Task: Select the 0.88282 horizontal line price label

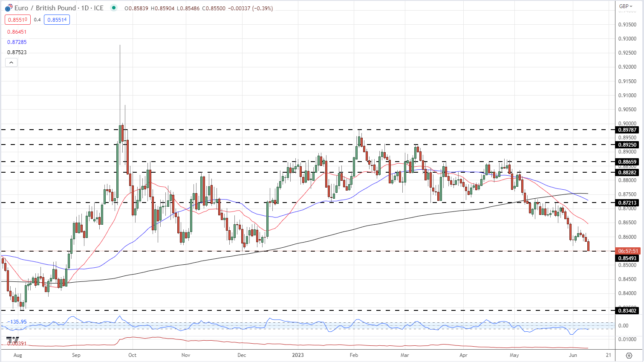Action: (x=628, y=173)
